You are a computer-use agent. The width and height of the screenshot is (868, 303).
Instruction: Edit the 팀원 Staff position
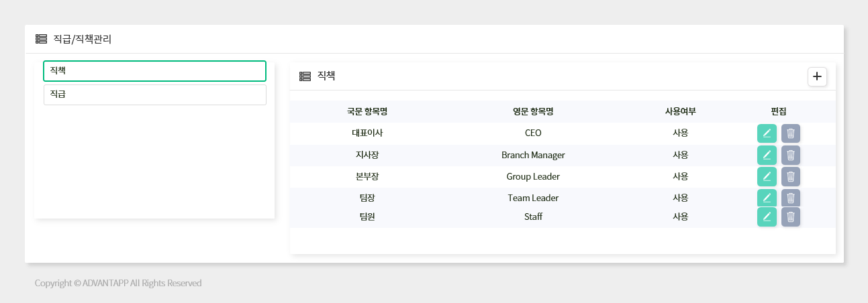pos(767,217)
